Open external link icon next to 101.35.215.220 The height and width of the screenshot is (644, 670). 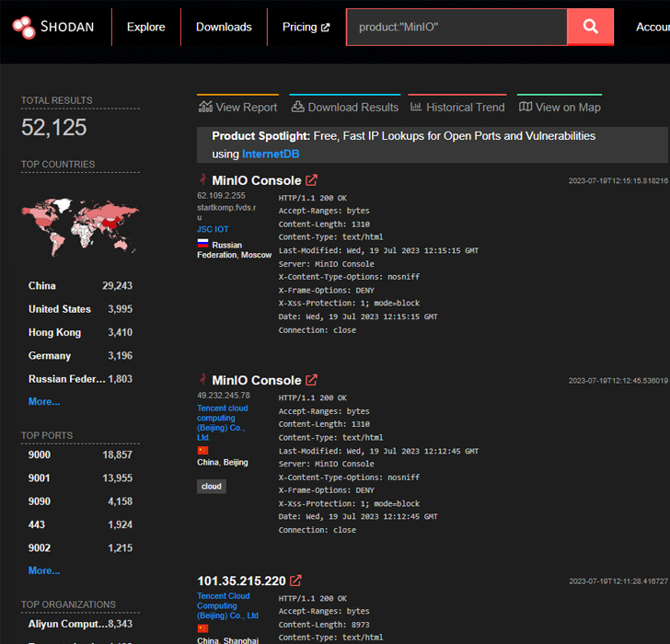tap(295, 581)
